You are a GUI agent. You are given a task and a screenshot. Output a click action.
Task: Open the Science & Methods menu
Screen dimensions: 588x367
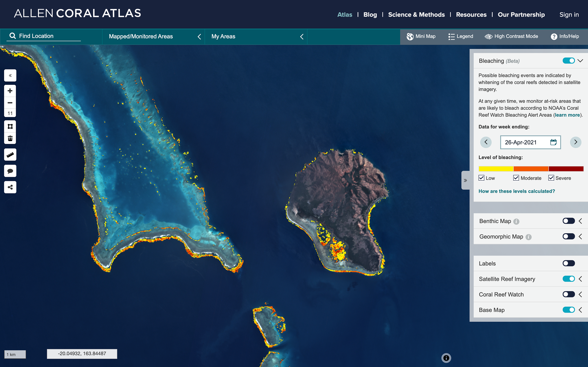(416, 14)
